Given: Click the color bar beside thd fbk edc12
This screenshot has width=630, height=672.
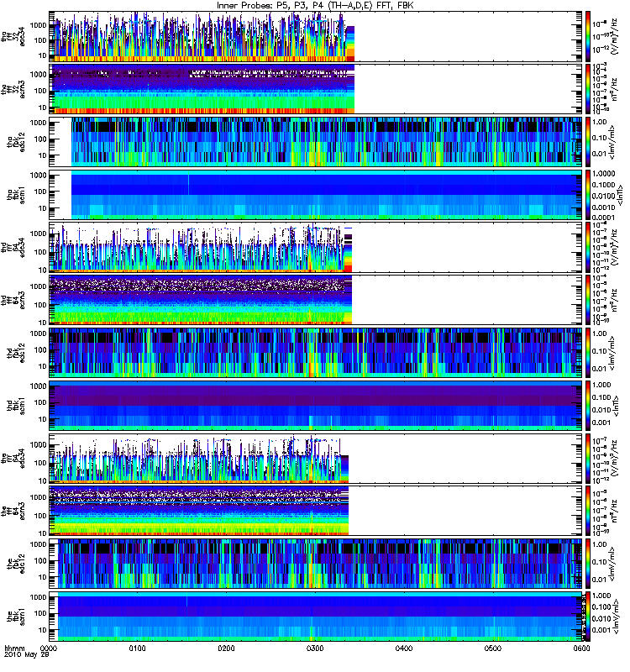Looking at the screenshot, I should pyautogui.click(x=588, y=353).
